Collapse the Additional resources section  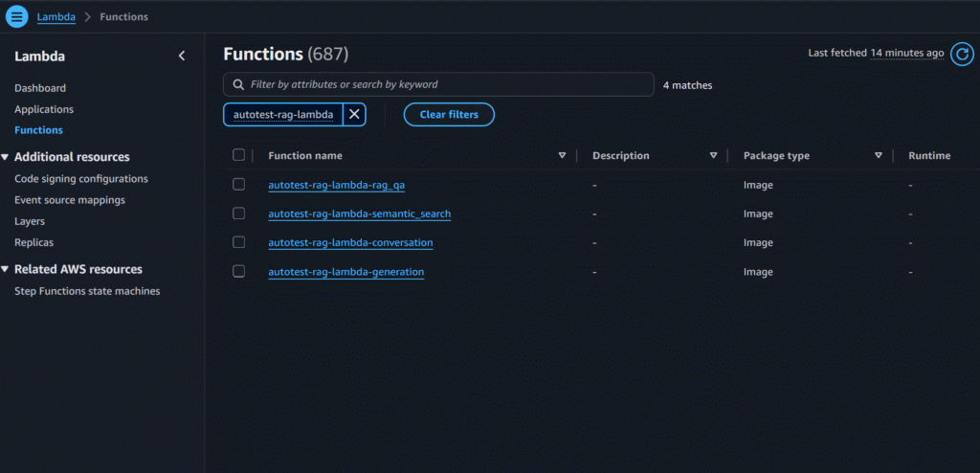[6, 157]
